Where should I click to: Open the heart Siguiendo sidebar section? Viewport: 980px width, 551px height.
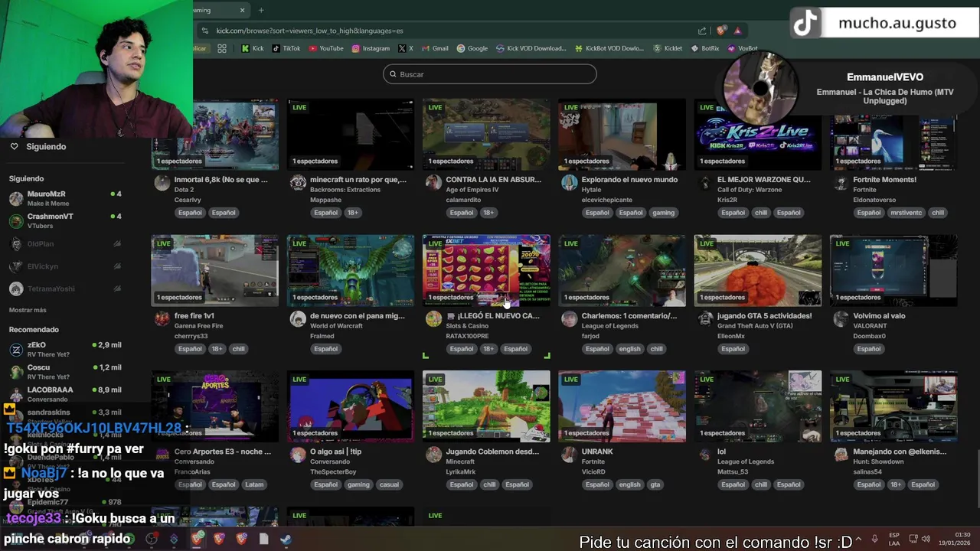coord(38,146)
